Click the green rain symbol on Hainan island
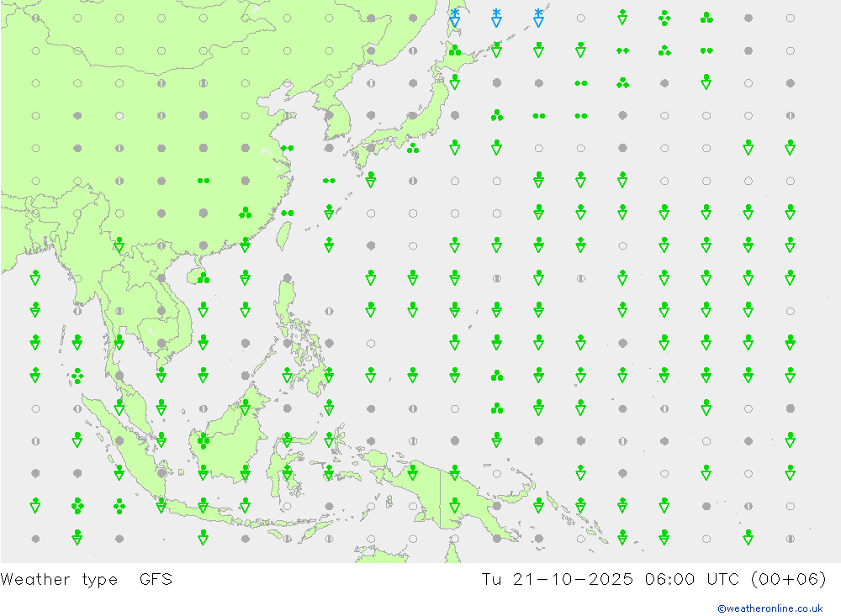Screen dimensions: 841x616 (x=204, y=278)
